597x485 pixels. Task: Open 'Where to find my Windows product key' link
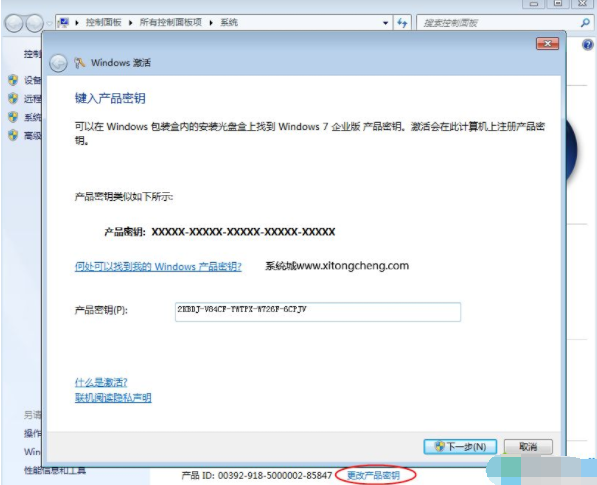click(x=158, y=266)
